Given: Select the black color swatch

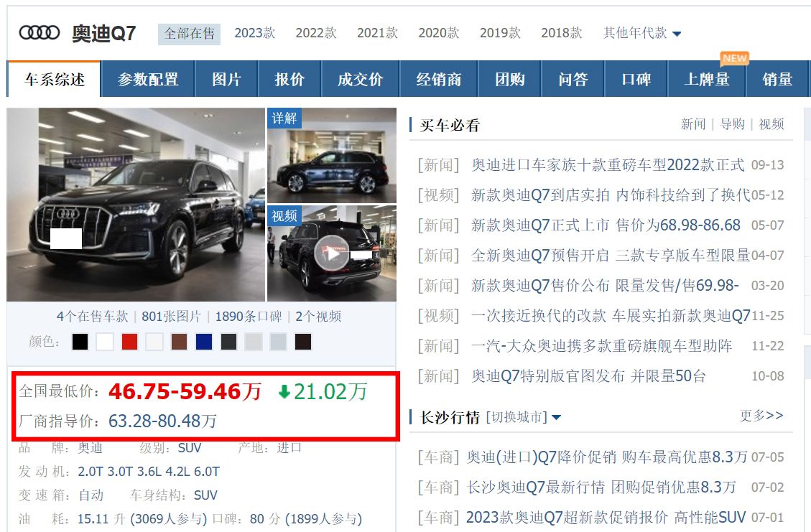Looking at the screenshot, I should (80, 342).
